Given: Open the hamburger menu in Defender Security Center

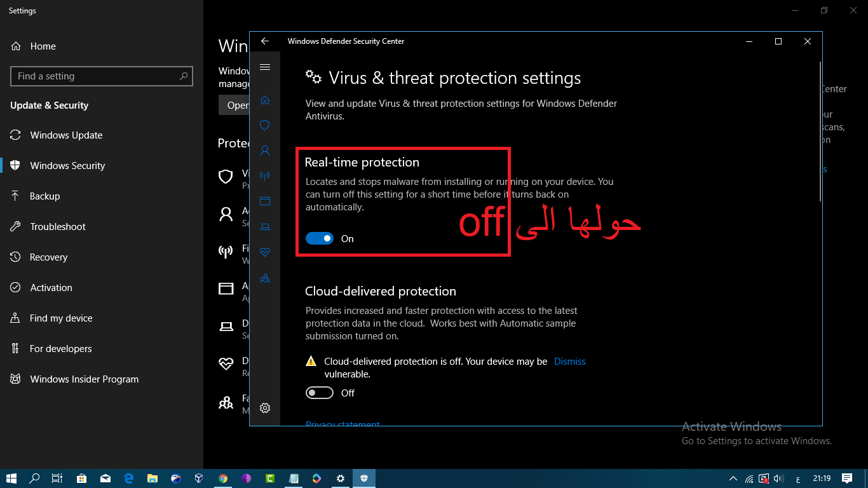Looking at the screenshot, I should 265,67.
